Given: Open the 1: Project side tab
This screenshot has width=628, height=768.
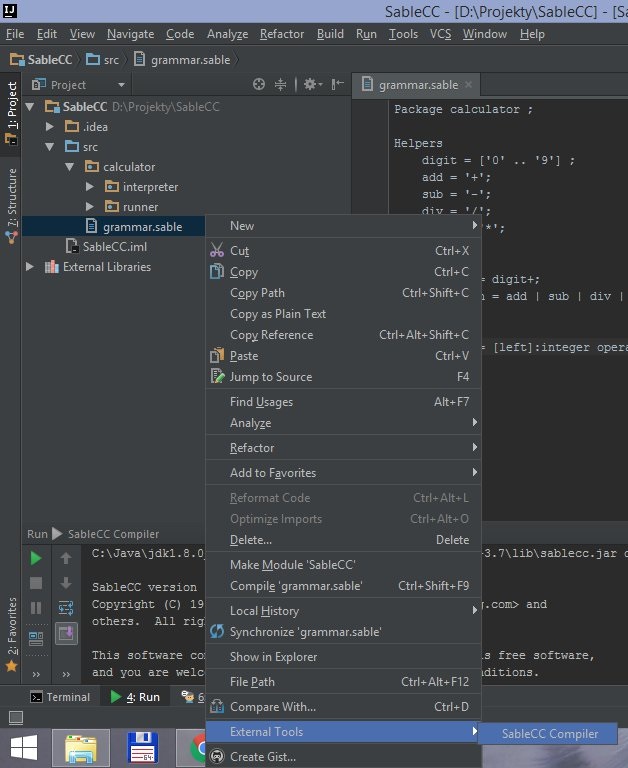Looking at the screenshot, I should (x=11, y=113).
